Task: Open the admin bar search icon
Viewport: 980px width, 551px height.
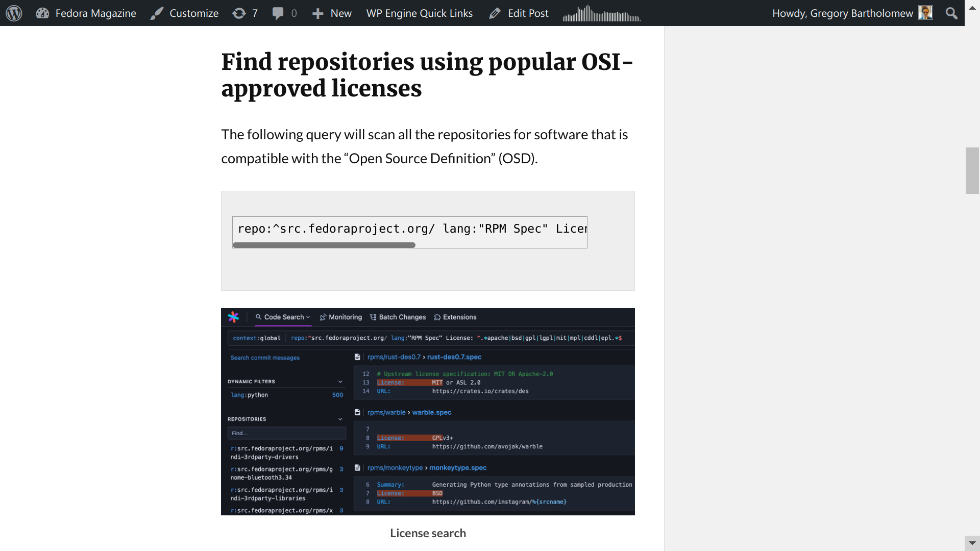Action: [x=951, y=13]
